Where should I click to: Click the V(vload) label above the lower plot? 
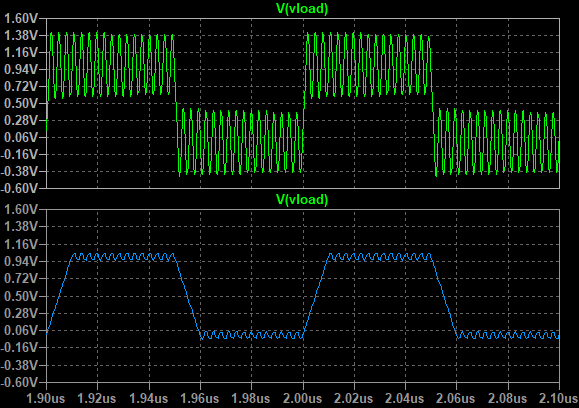302,199
